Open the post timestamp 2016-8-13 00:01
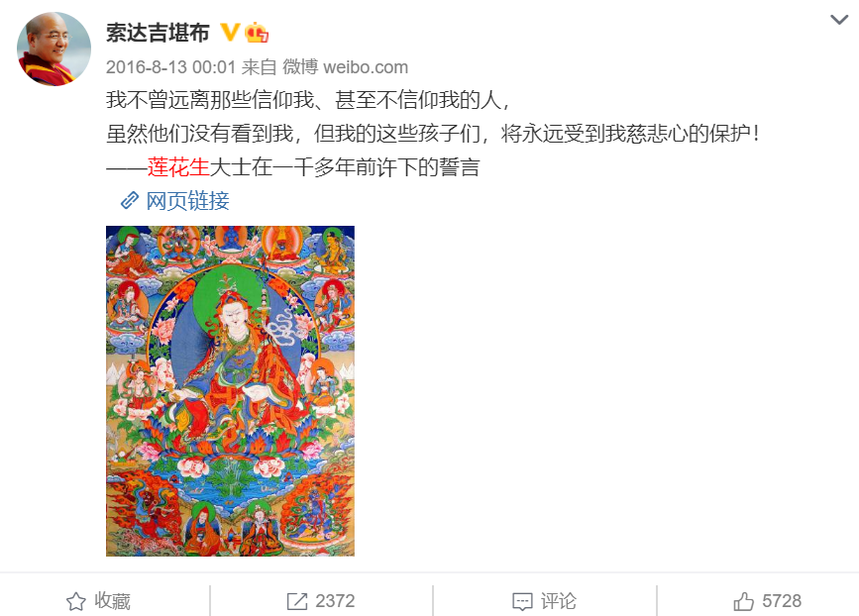This screenshot has width=859, height=616. 170,67
